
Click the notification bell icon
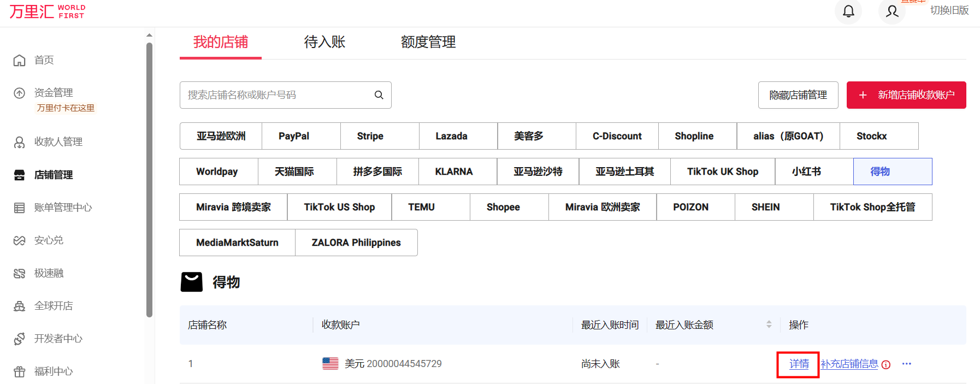point(848,11)
